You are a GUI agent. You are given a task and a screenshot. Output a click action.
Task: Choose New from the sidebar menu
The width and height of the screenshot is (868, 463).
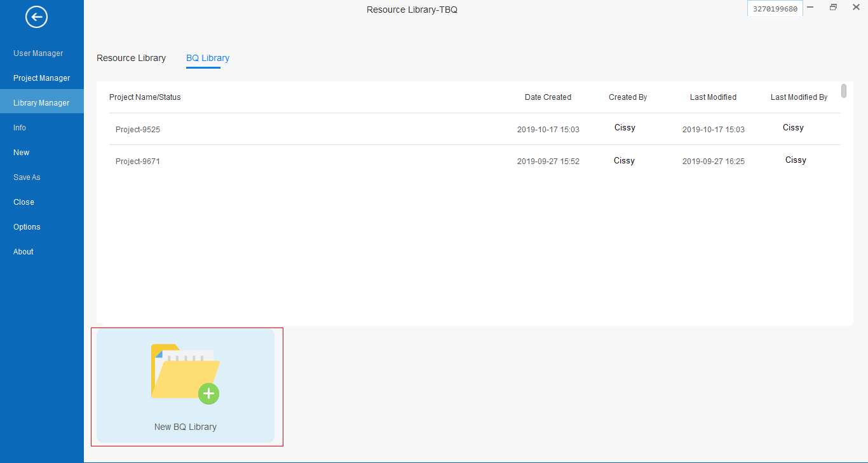point(22,153)
